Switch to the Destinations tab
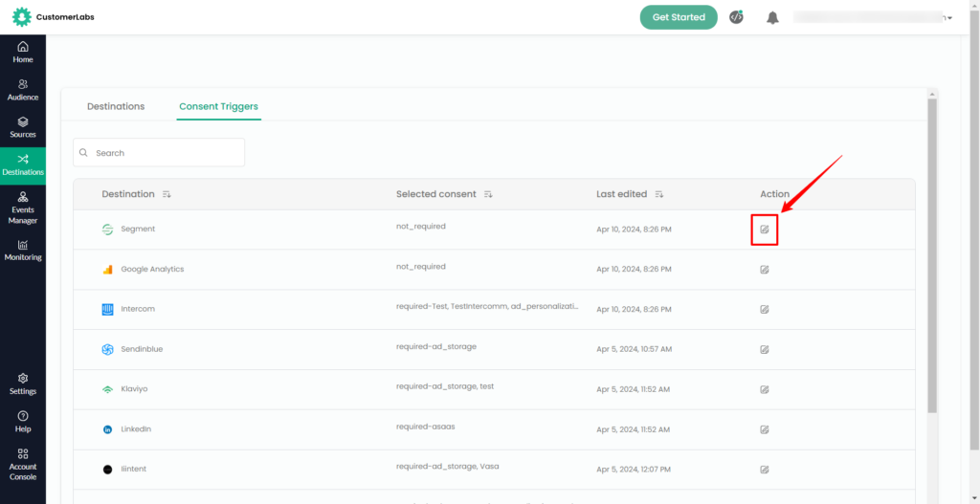The height and width of the screenshot is (504, 980). pos(116,106)
